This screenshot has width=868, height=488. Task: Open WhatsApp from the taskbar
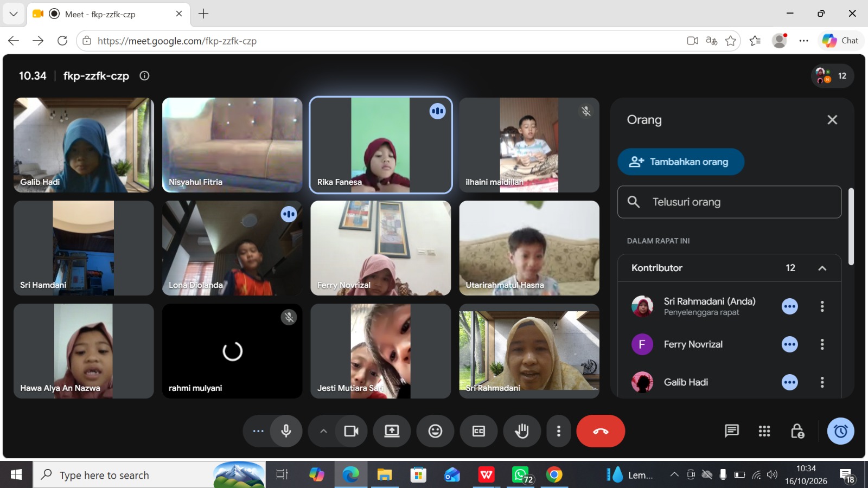tap(521, 475)
